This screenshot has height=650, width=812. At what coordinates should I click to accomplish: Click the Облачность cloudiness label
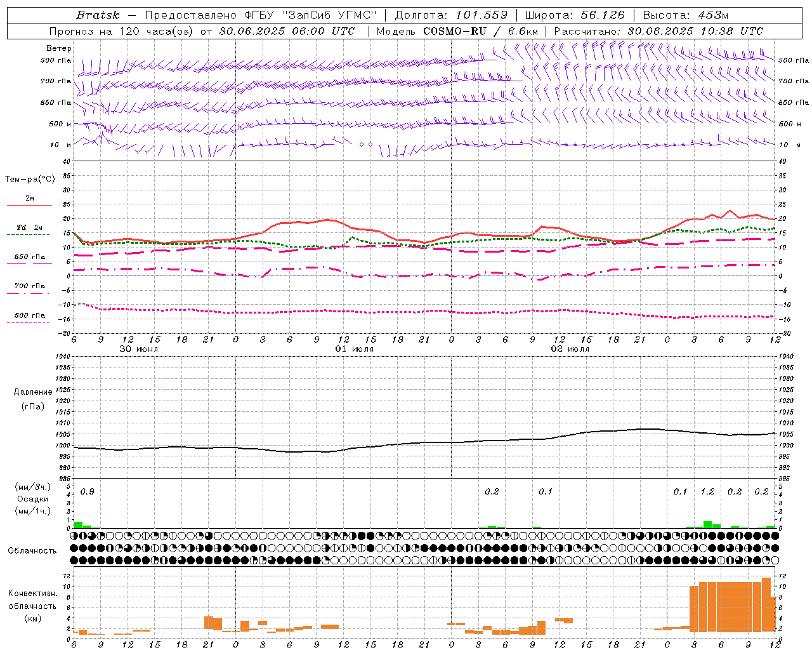pos(32,550)
